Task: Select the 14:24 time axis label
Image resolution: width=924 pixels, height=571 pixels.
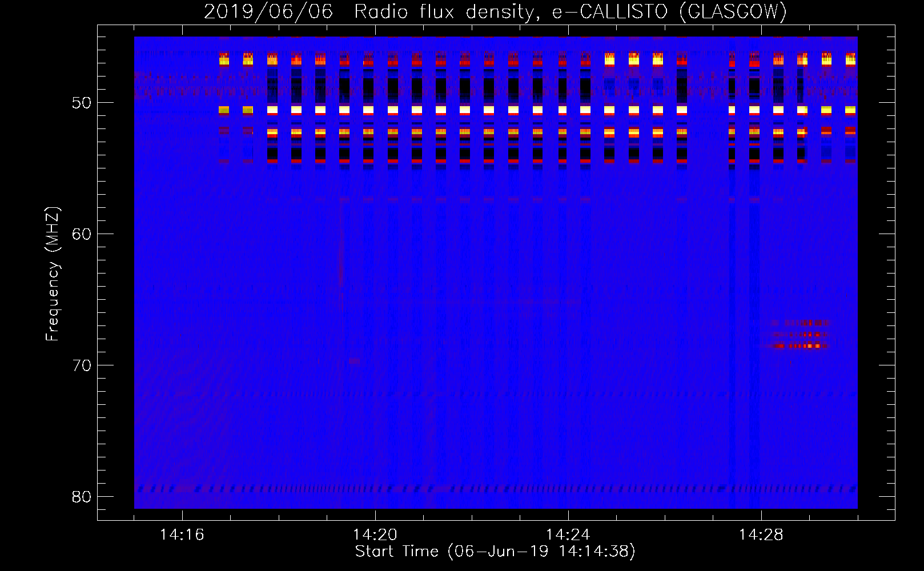Action: (x=568, y=534)
